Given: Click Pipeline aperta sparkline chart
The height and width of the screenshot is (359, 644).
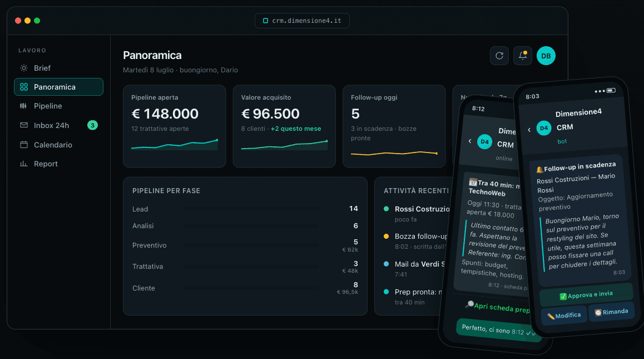Looking at the screenshot, I should pos(175,144).
